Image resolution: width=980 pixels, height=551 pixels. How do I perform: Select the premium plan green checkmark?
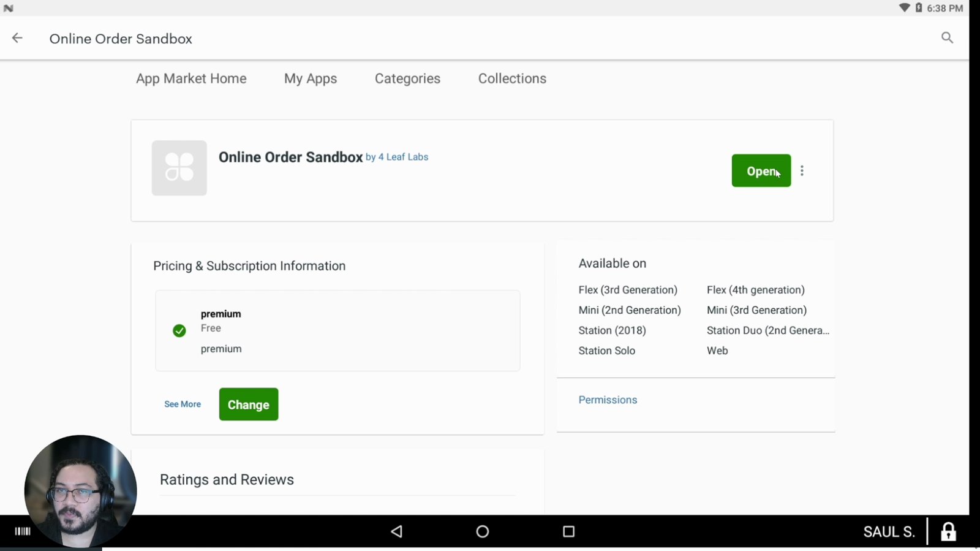[x=179, y=331]
